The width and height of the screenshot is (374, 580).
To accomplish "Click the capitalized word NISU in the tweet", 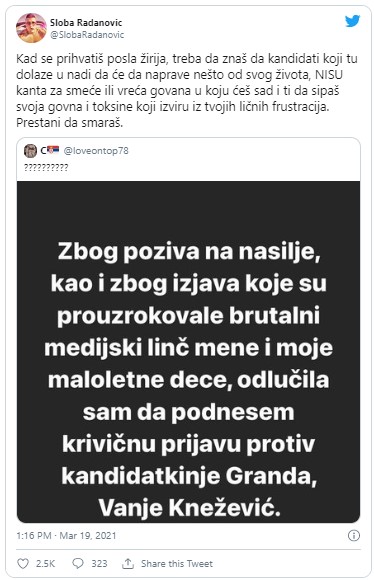I will [x=328, y=75].
